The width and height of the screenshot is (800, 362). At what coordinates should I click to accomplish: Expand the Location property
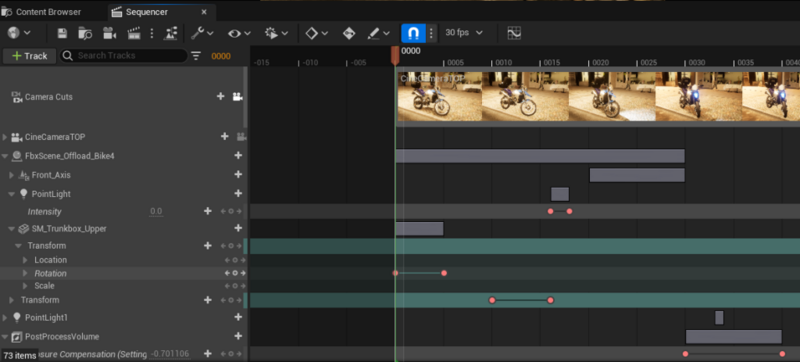click(x=25, y=260)
